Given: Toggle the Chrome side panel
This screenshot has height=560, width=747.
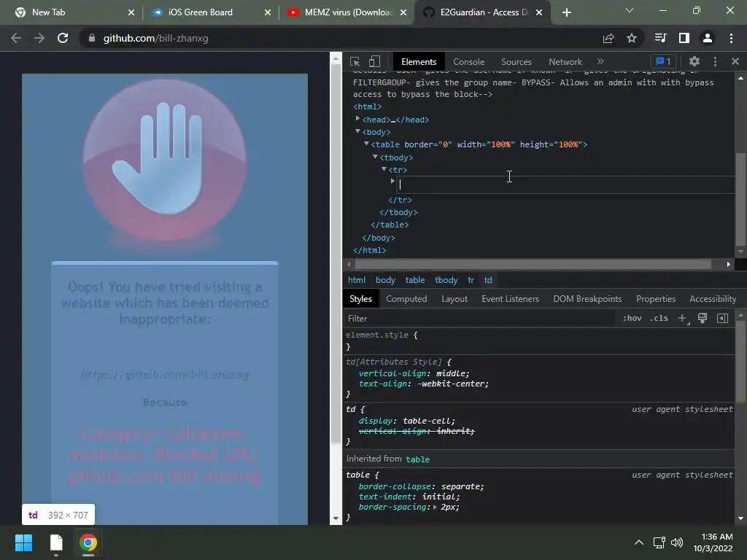Looking at the screenshot, I should tap(684, 38).
